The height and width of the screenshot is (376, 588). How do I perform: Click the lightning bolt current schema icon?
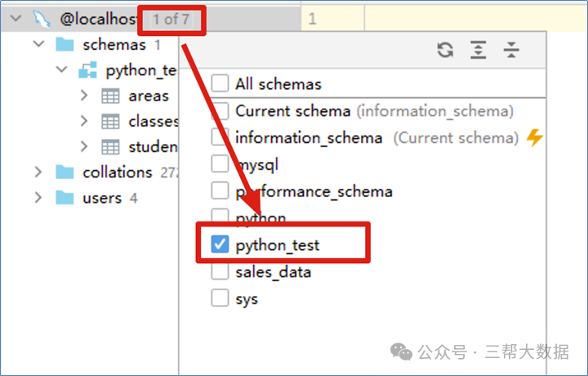coord(534,137)
